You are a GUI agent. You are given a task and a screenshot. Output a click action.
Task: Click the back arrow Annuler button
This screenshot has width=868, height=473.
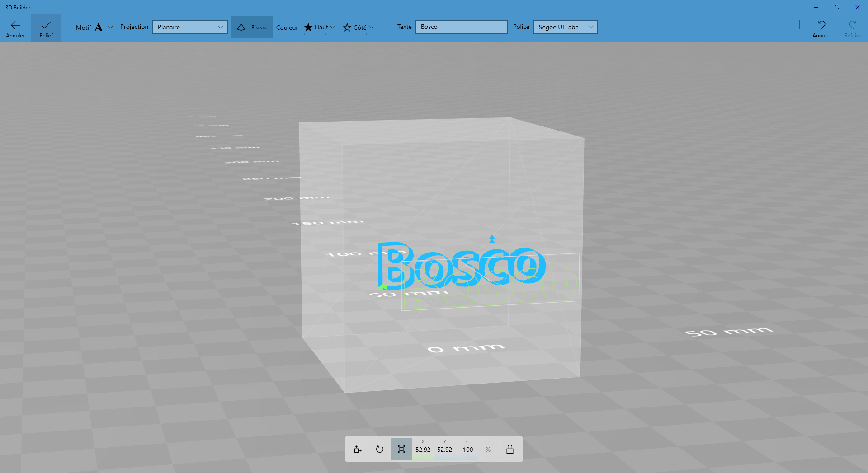click(15, 28)
